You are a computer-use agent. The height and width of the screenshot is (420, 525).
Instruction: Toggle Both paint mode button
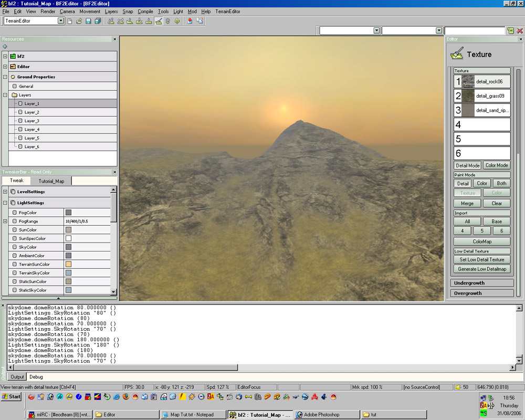[501, 183]
